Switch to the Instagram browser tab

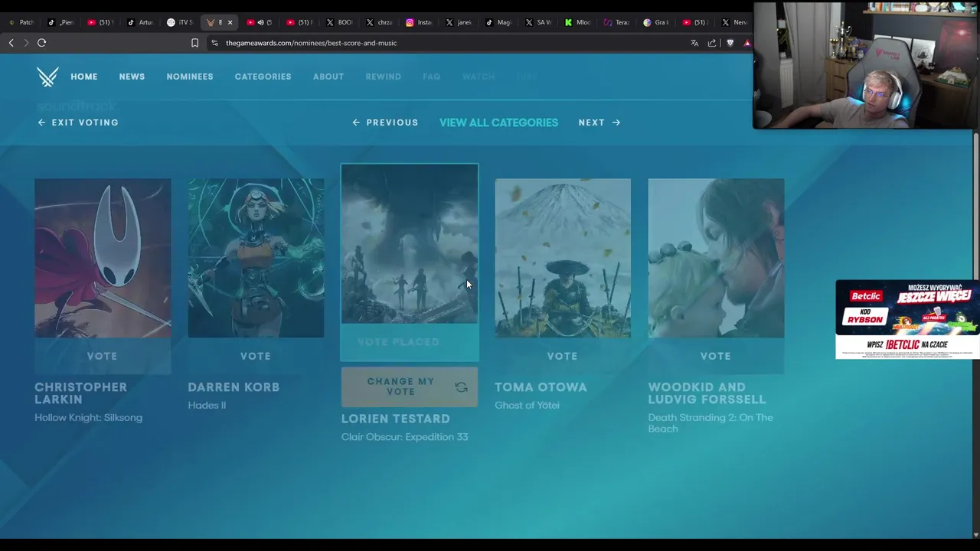coord(419,22)
